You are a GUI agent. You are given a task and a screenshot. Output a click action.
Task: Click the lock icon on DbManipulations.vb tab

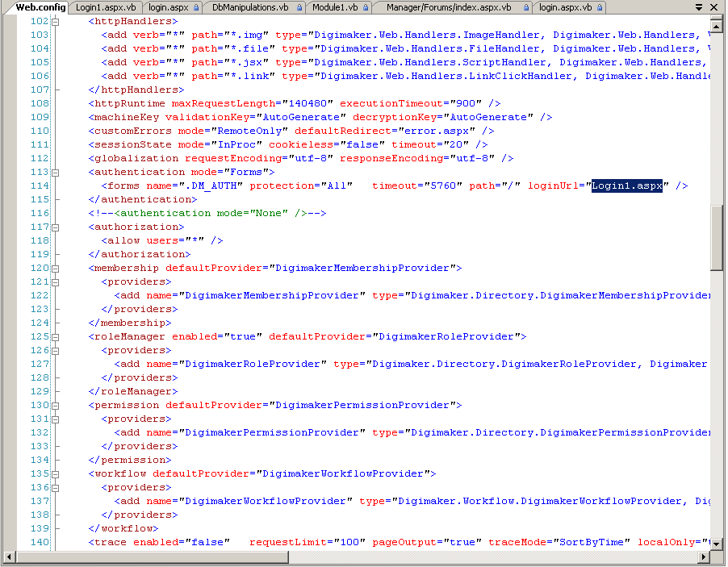(299, 7)
